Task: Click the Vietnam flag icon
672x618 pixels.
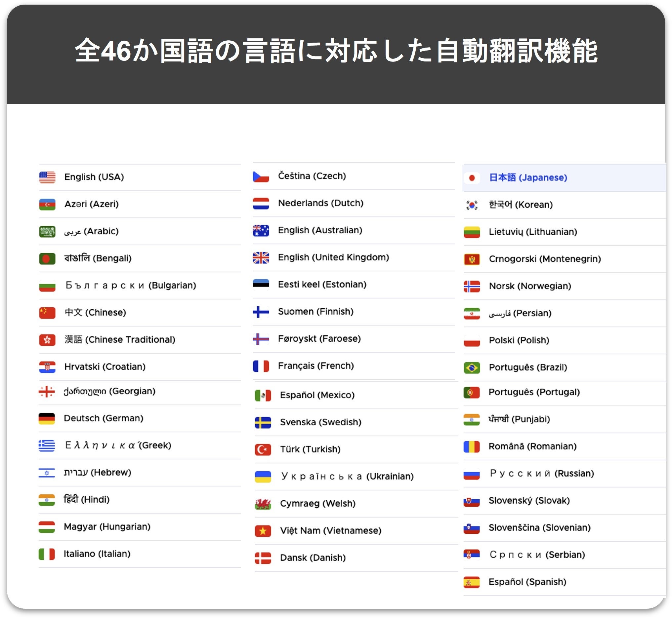Action: point(263,531)
